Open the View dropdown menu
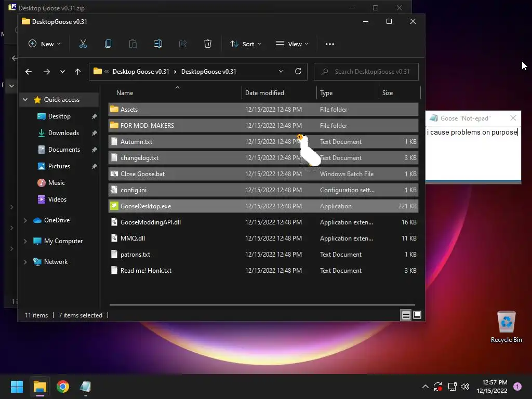532x399 pixels. (x=292, y=44)
